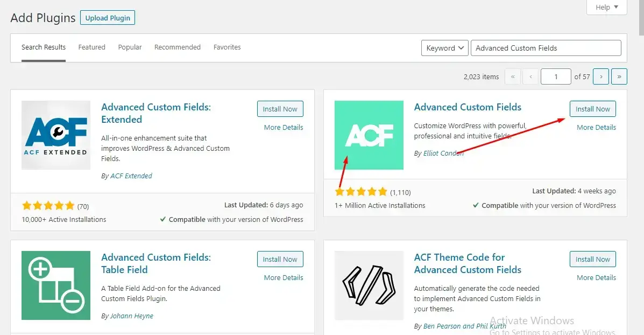This screenshot has width=644, height=335.
Task: Go to the last page using double-arrow icon
Action: tap(619, 76)
